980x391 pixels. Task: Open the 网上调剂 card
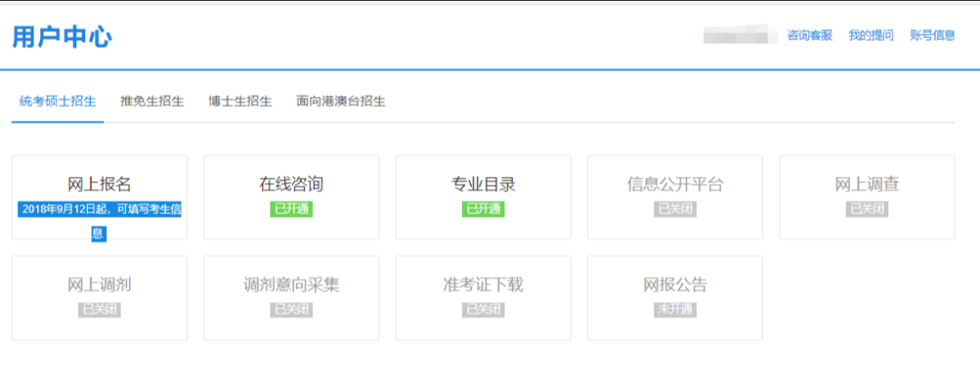point(99,286)
